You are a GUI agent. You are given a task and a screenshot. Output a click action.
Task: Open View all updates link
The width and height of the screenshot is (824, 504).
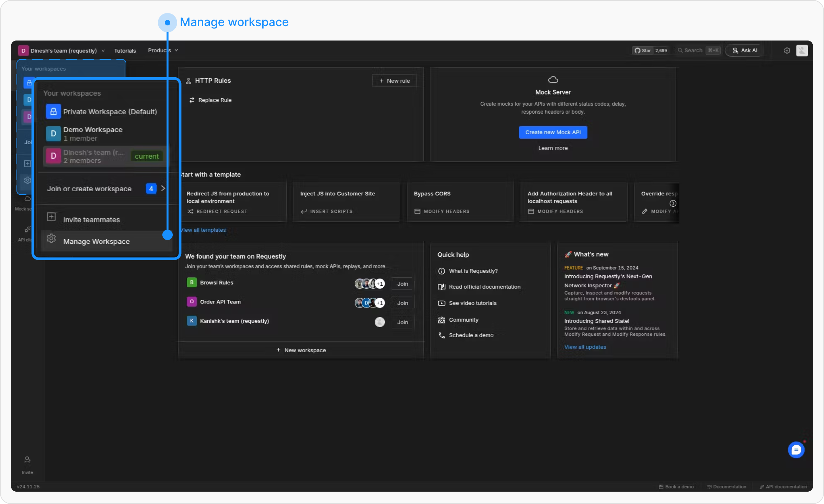[x=585, y=347]
